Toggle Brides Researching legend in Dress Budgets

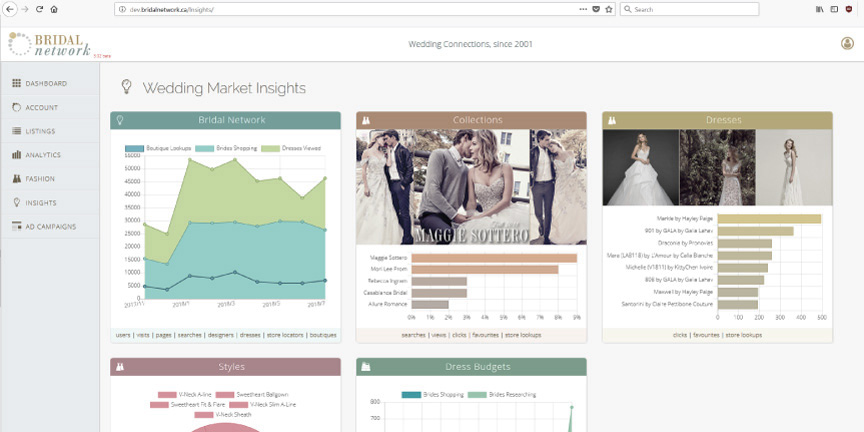point(501,395)
